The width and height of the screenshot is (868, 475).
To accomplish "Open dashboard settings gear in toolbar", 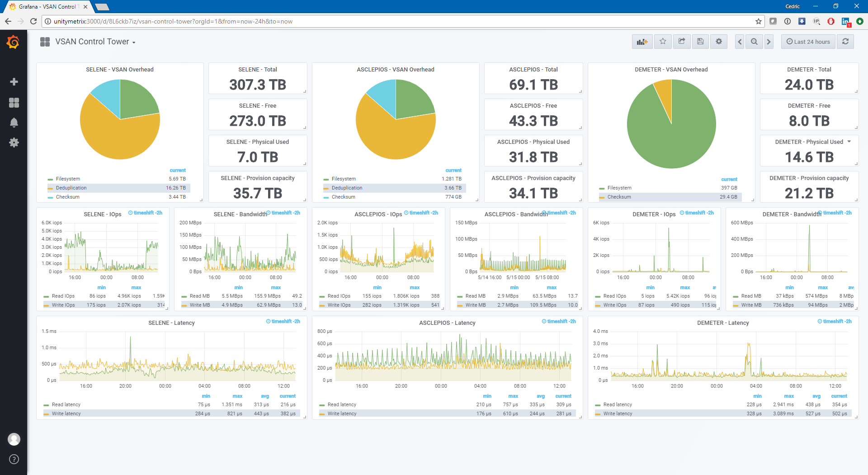I will point(719,42).
